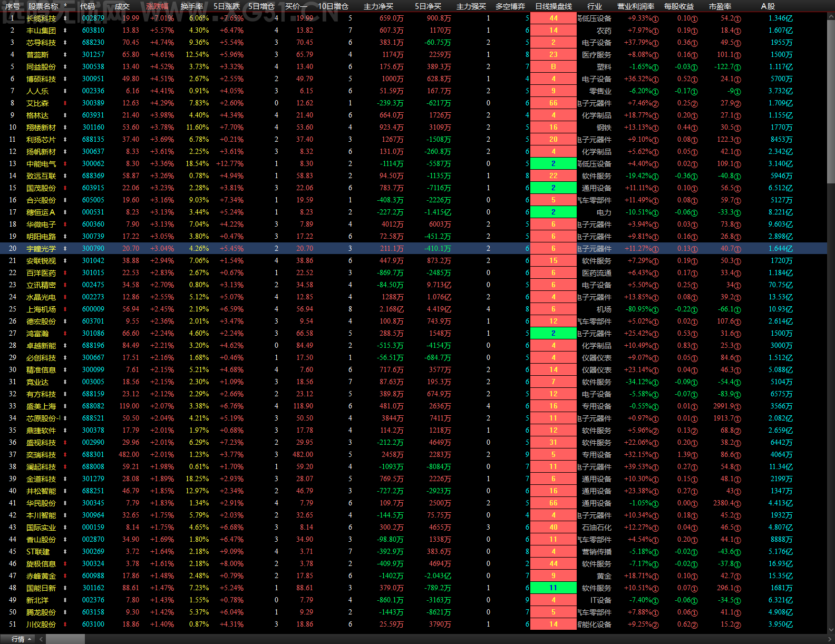The image size is (835, 644).
Task: Select the stock name 普蕊斯
Action: [x=37, y=55]
